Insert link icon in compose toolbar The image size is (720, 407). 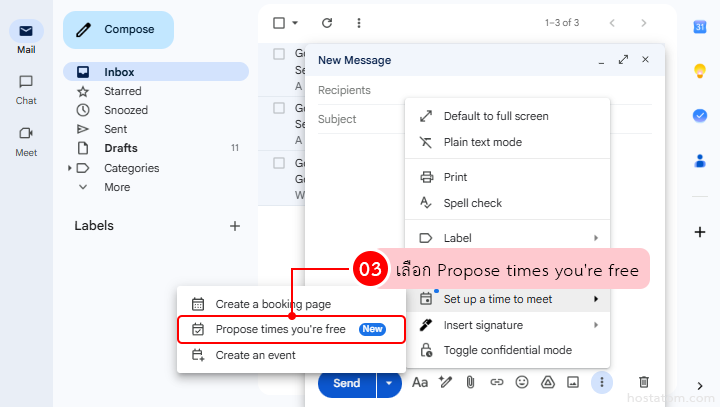(496, 382)
